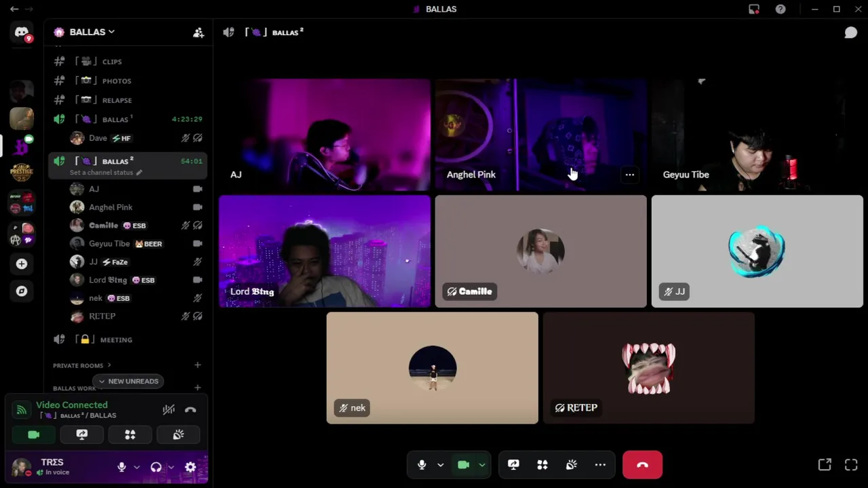The width and height of the screenshot is (868, 488).
Task: Open Explore Discoverable Servers compass icon
Action: [x=22, y=291]
